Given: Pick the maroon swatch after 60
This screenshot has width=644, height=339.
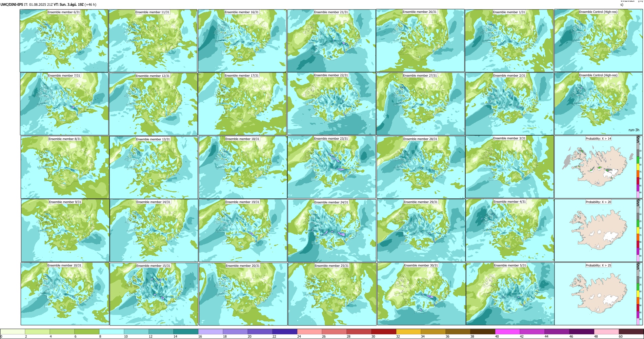Looking at the screenshot, I should (631, 332).
